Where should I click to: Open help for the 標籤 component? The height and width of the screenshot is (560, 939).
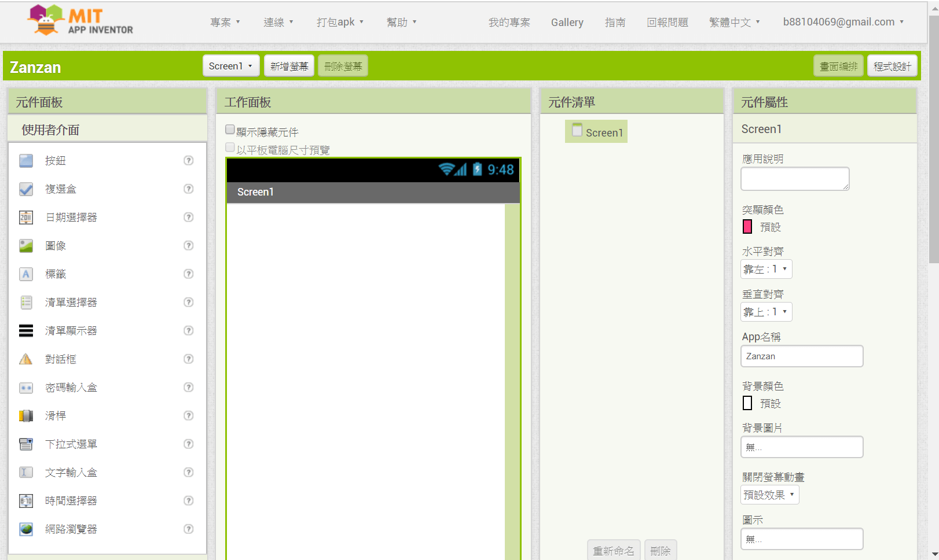pos(188,274)
